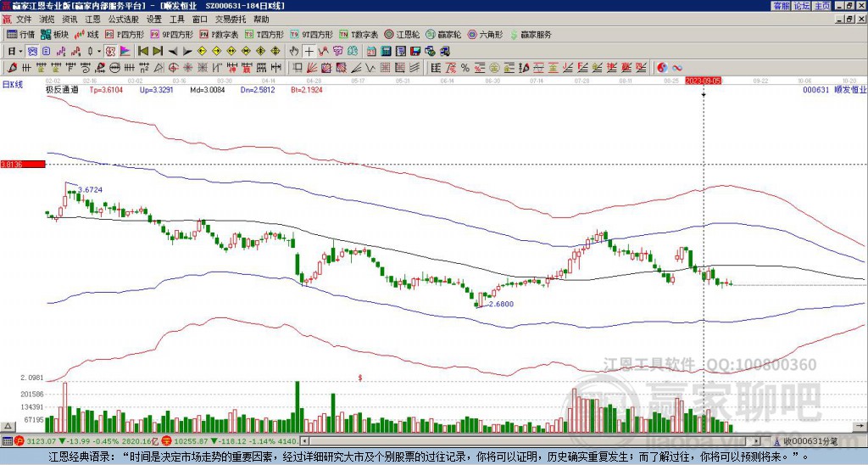Open the T四方形 time square
Image resolution: width=868 pixels, height=465 pixels.
(264, 34)
